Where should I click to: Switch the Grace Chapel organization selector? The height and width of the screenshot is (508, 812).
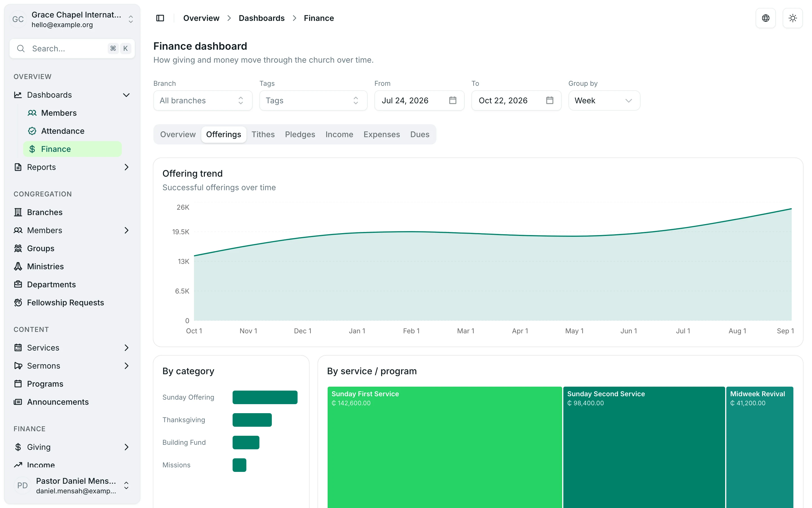tap(72, 19)
